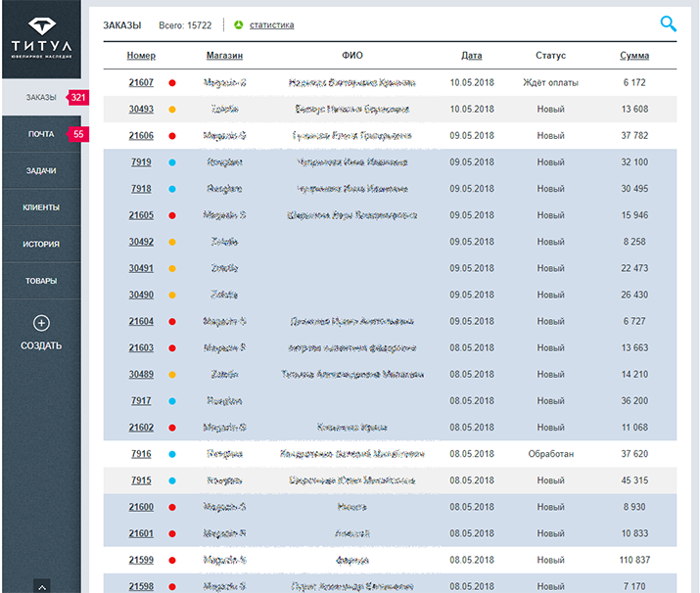Click the green statistics icon

pyautogui.click(x=239, y=25)
